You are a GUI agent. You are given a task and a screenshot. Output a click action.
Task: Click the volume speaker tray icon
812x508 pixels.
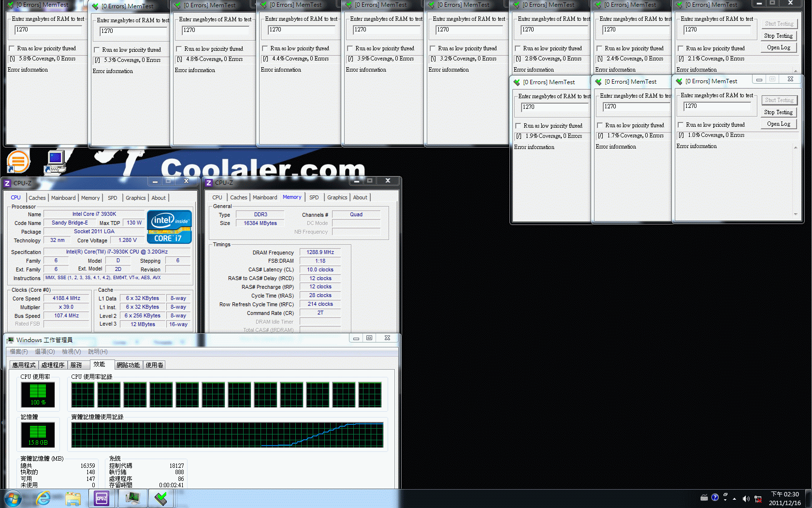746,498
